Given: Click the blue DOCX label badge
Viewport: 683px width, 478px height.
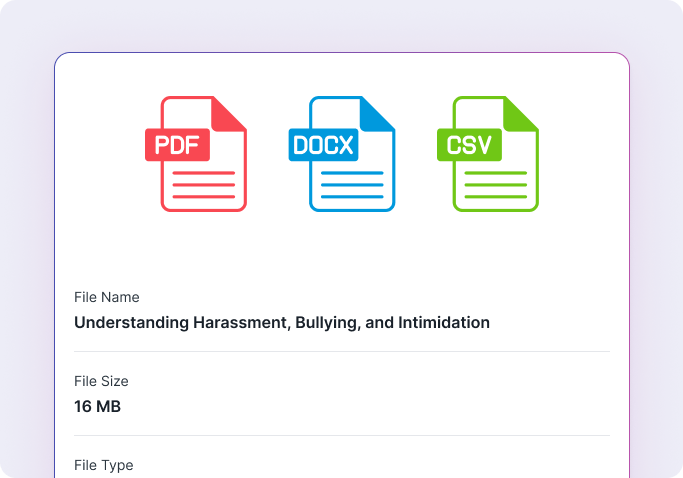Looking at the screenshot, I should click(x=322, y=145).
